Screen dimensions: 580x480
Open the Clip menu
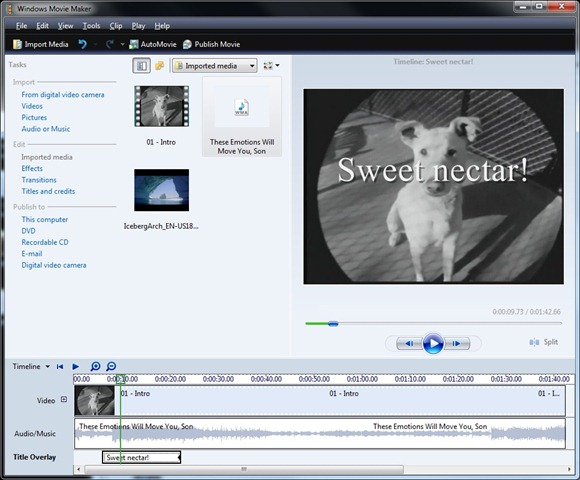coord(116,26)
